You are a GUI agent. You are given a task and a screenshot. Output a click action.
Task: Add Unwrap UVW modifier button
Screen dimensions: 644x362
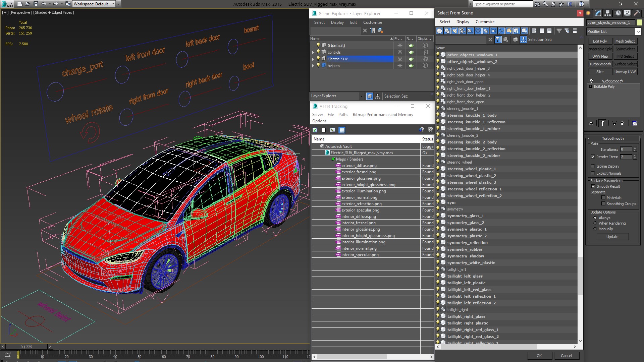point(625,72)
